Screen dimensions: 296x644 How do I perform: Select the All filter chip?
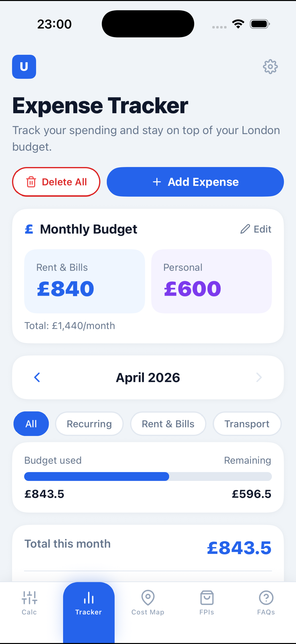[x=31, y=424]
